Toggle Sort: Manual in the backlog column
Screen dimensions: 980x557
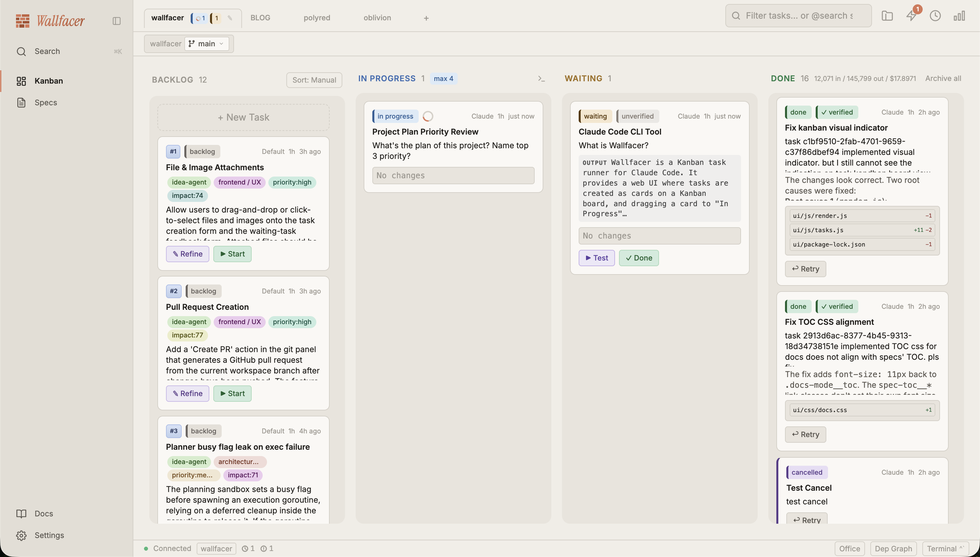pyautogui.click(x=314, y=80)
